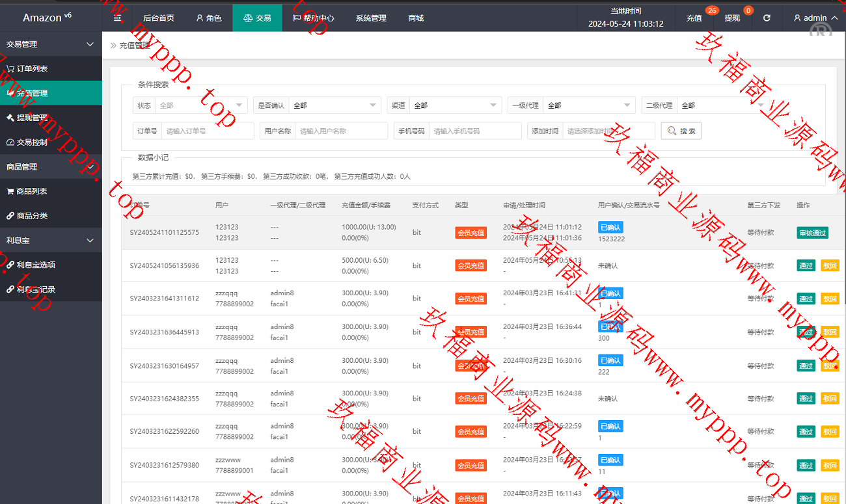Click the 订单号 input field
Screen dimensions: 846x504
pyautogui.click(x=207, y=131)
